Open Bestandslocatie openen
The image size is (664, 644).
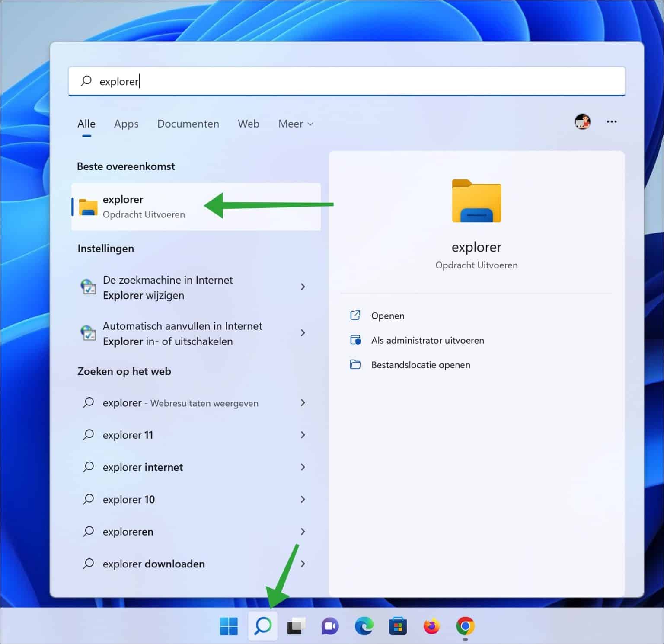click(x=421, y=365)
